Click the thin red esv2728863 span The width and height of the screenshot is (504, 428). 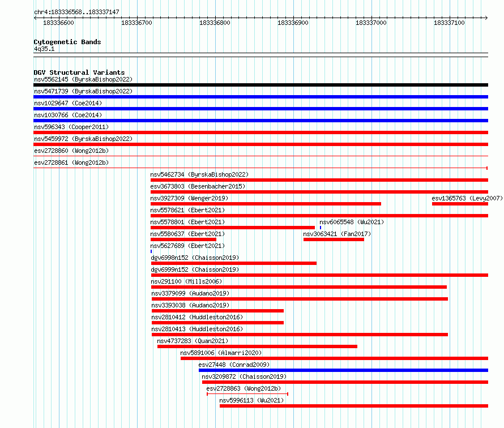[x=247, y=394]
